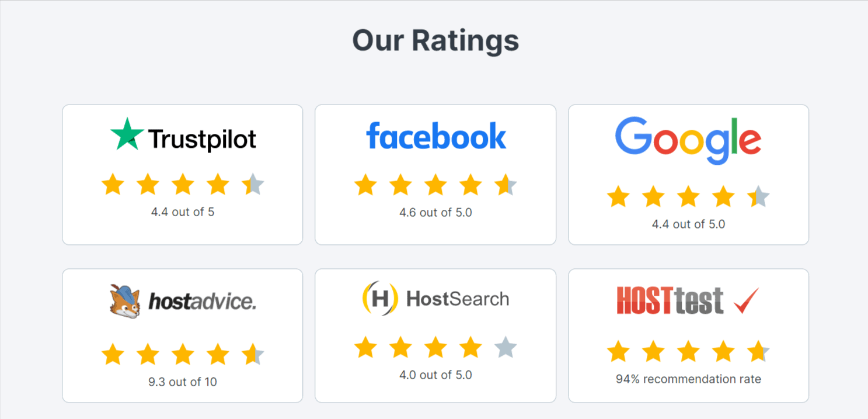This screenshot has height=419, width=868.
Task: Expand the Google rating card
Action: (x=688, y=174)
